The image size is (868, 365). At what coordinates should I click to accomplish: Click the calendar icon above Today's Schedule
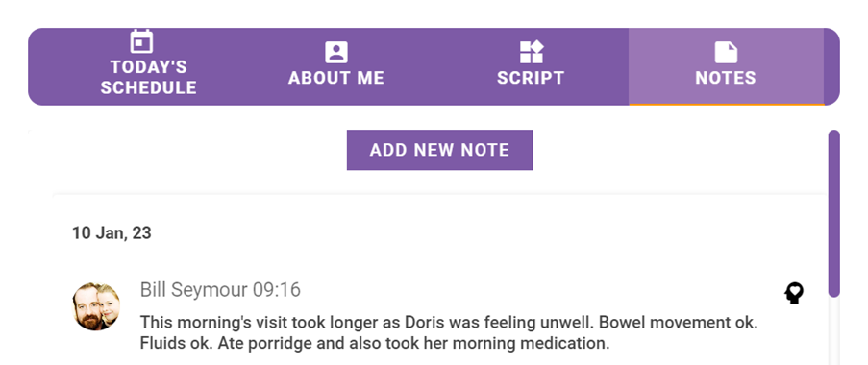(141, 41)
